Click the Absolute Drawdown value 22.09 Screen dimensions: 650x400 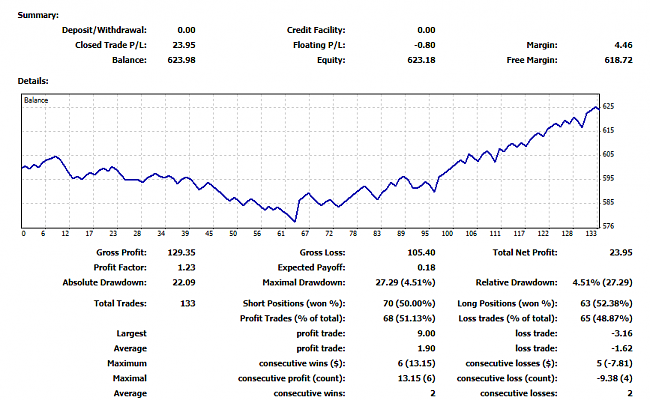pyautogui.click(x=184, y=282)
